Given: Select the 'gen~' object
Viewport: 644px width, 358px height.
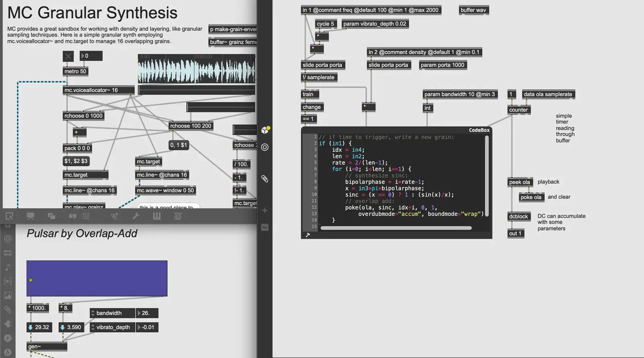Looking at the screenshot, I should [47, 346].
